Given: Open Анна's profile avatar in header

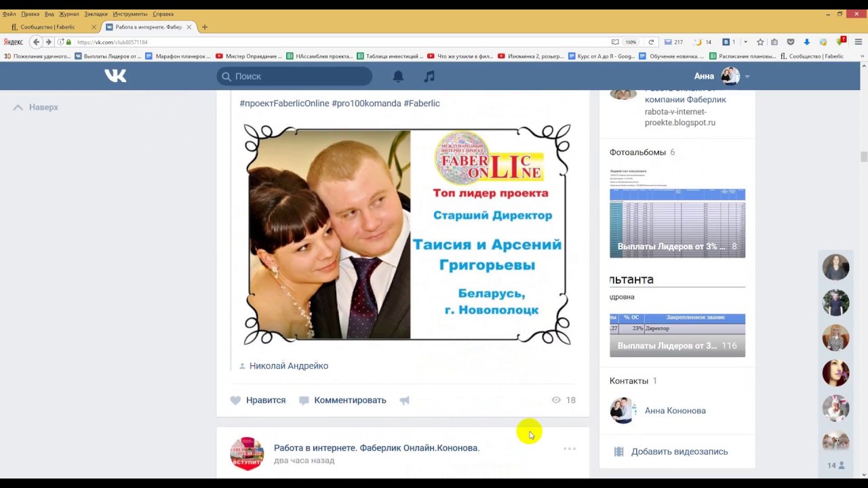Looking at the screenshot, I should pos(730,76).
